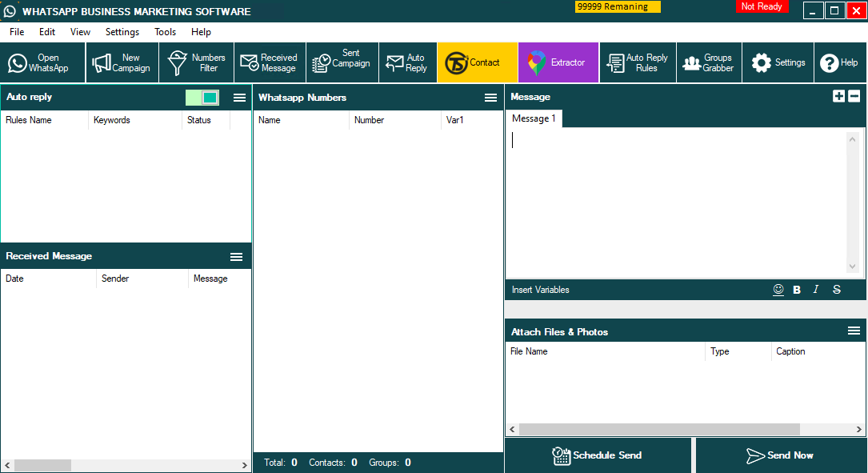Click the 99999 Remaining label
This screenshot has height=473, width=868.
618,6
